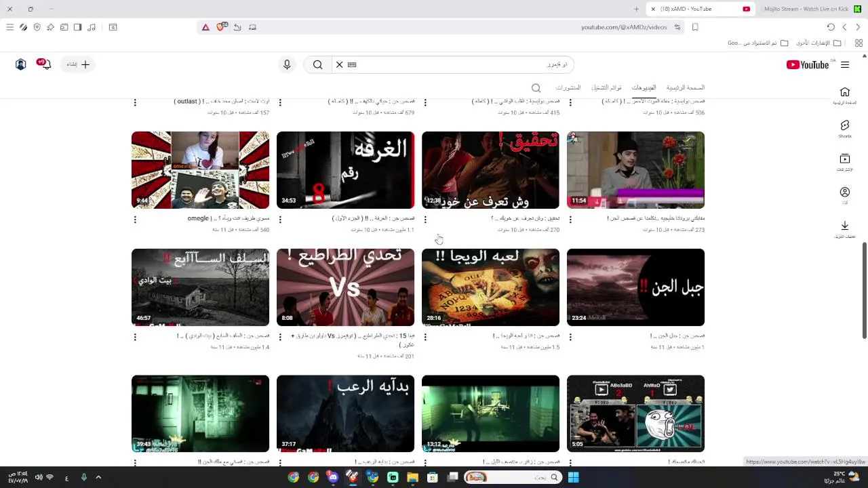Open the browser main hamburger menu

click(9, 27)
